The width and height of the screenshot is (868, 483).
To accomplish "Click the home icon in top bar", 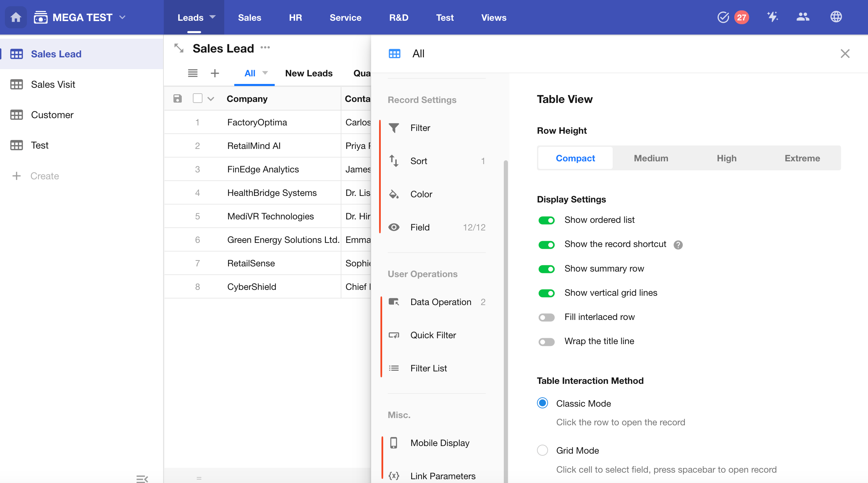I will click(x=16, y=17).
